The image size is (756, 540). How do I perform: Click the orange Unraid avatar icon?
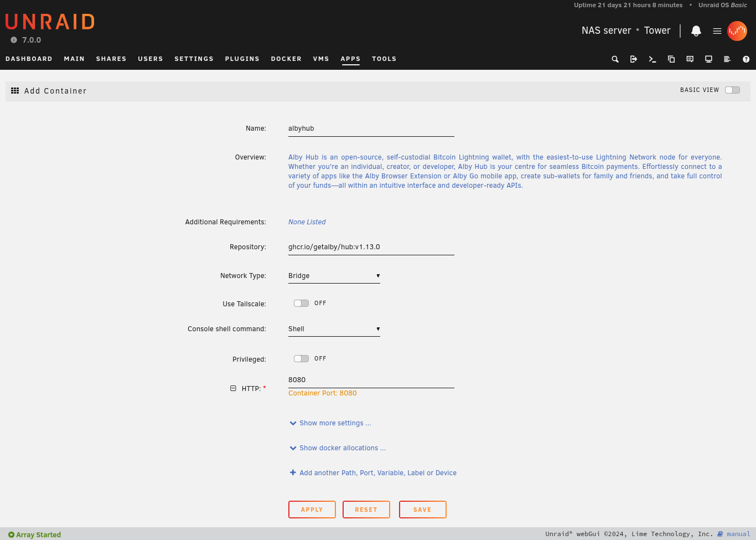737,31
